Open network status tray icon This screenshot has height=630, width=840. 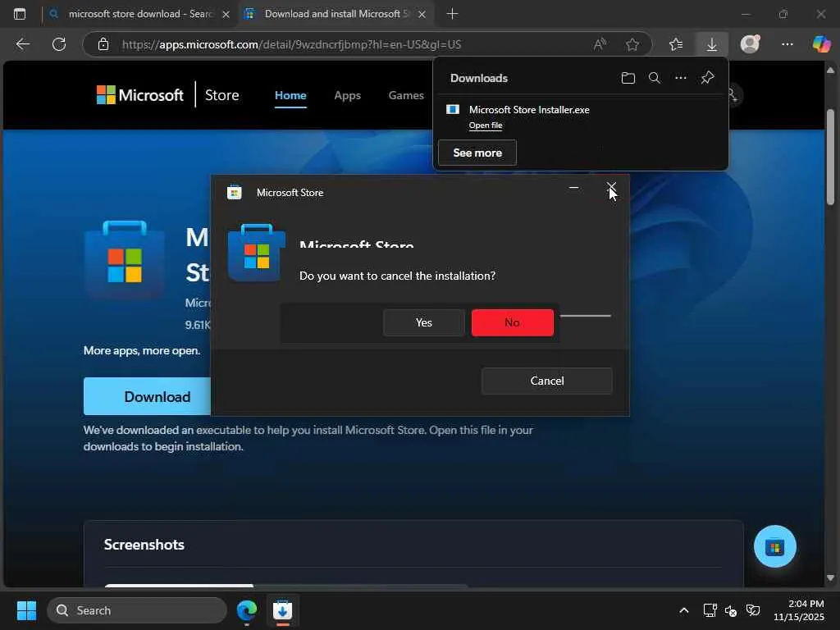pyautogui.click(x=710, y=610)
